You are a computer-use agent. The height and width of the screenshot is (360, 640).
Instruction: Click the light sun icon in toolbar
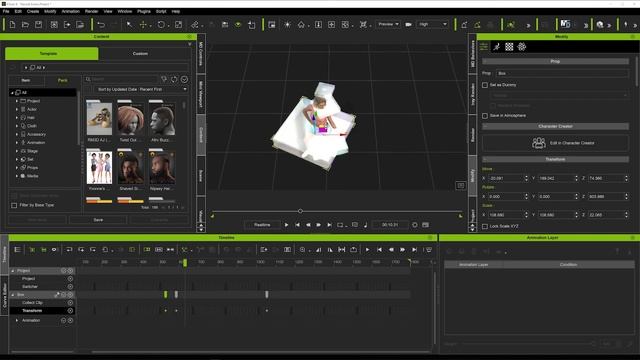(287, 24)
